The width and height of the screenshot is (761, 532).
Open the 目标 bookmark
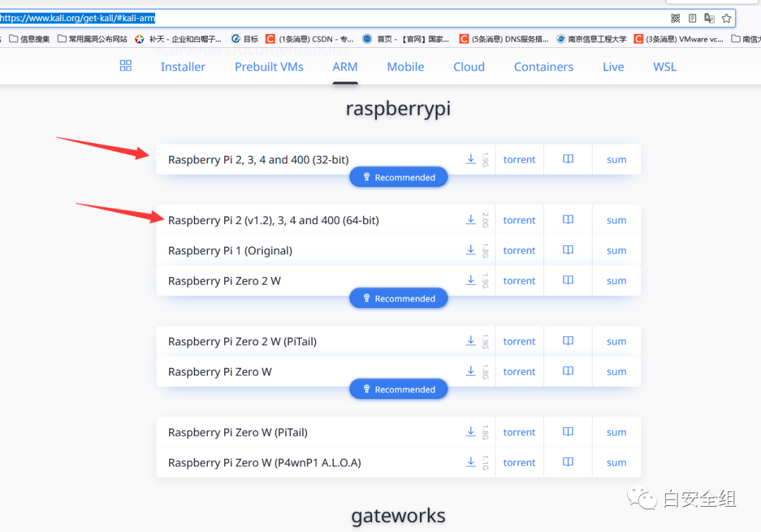pyautogui.click(x=245, y=39)
